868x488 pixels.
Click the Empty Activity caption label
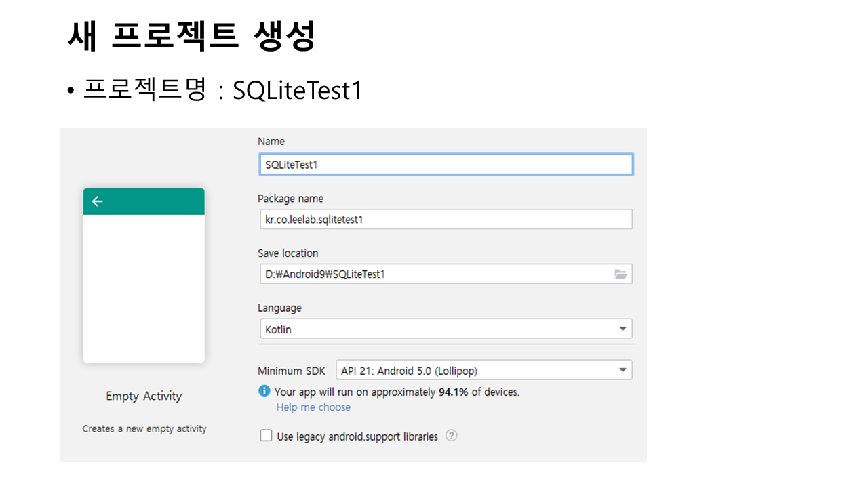pyautogui.click(x=144, y=396)
